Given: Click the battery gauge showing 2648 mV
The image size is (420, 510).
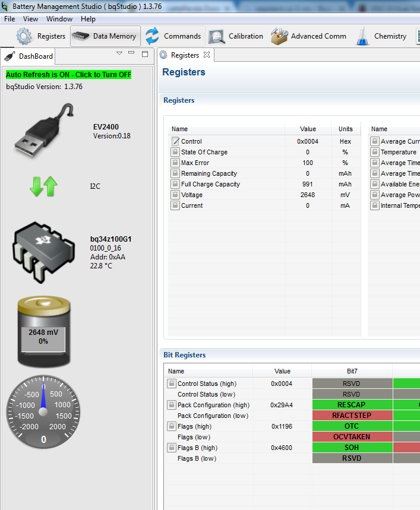Looking at the screenshot, I should (43, 331).
